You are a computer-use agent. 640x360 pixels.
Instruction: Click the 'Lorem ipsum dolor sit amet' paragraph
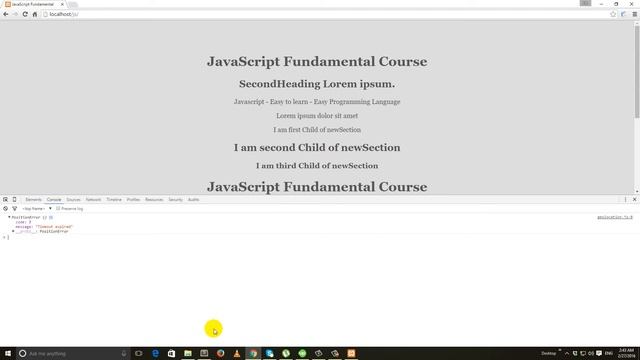coord(317,116)
